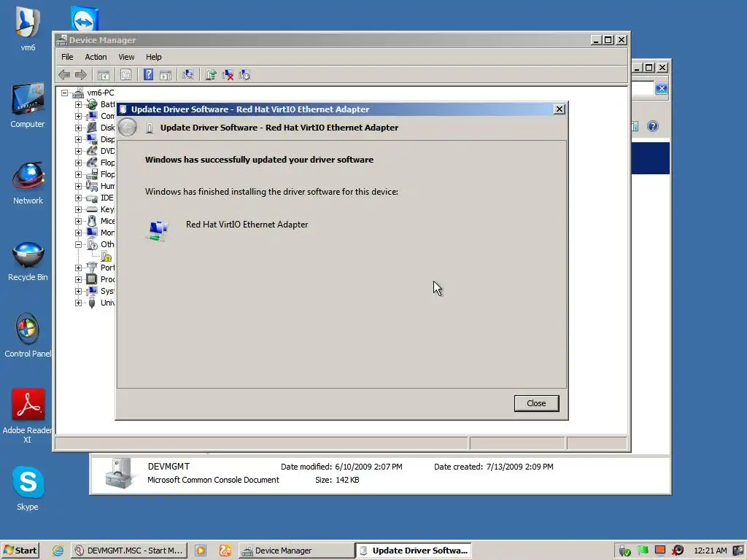Click 'Red Hat VirtIO Ethernet Adapter' device name text

tap(247, 225)
